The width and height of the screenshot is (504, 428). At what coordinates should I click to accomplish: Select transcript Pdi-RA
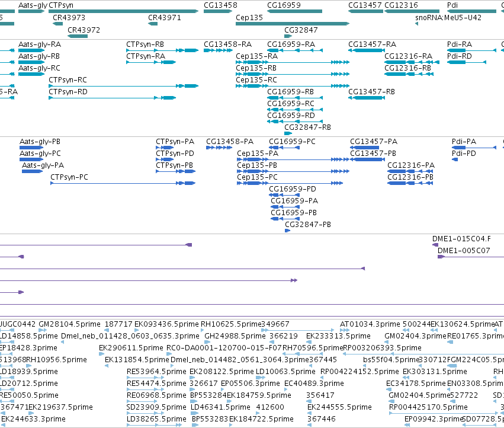460,44
